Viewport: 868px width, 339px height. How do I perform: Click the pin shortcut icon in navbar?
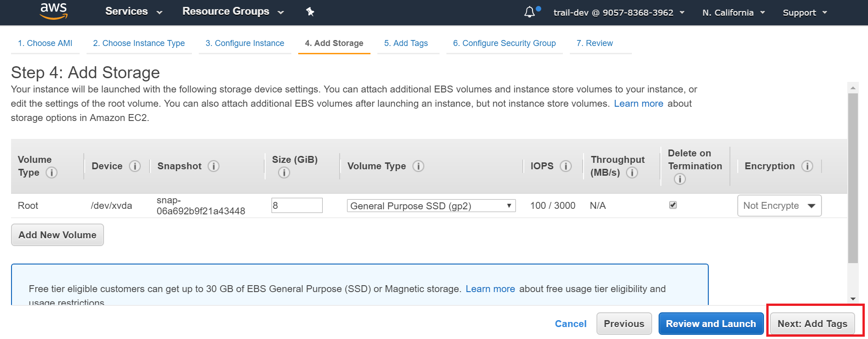(310, 12)
